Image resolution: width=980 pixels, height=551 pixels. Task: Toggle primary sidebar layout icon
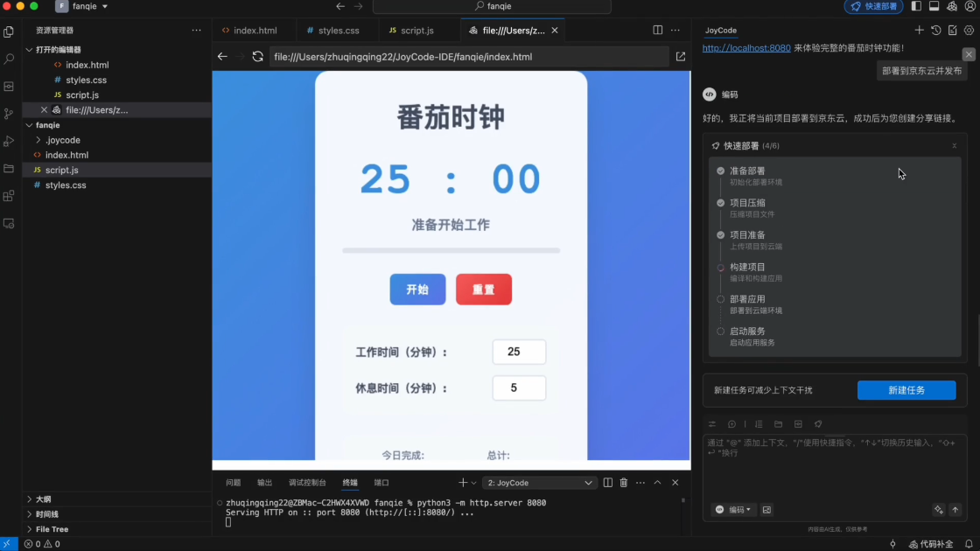pos(916,6)
